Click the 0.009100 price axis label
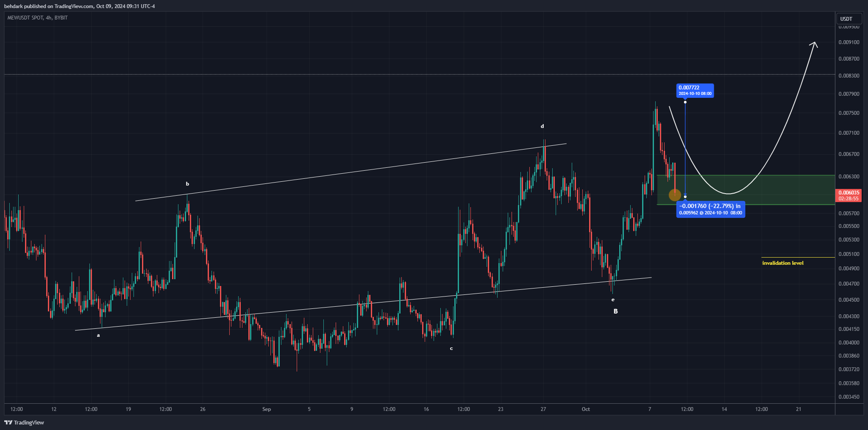The height and width of the screenshot is (430, 868). [849, 42]
